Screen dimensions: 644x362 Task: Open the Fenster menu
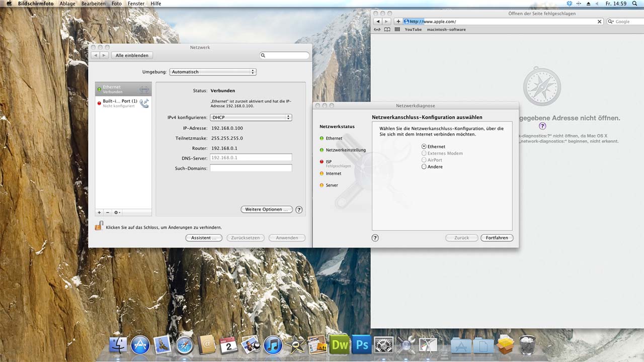136,4
